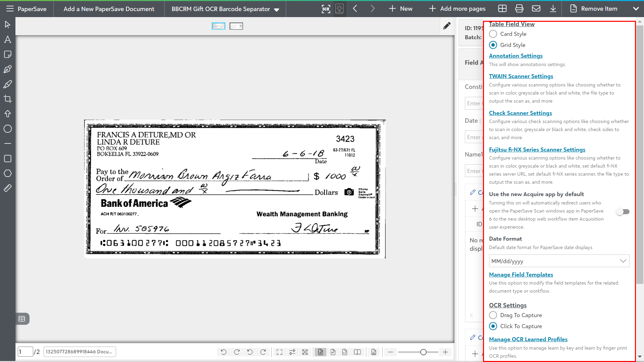
Task: Open TWAIN Scanner Settings link
Action: point(521,76)
